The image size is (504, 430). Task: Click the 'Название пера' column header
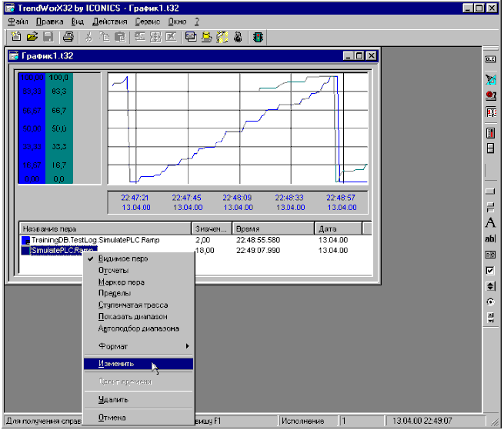[105, 228]
